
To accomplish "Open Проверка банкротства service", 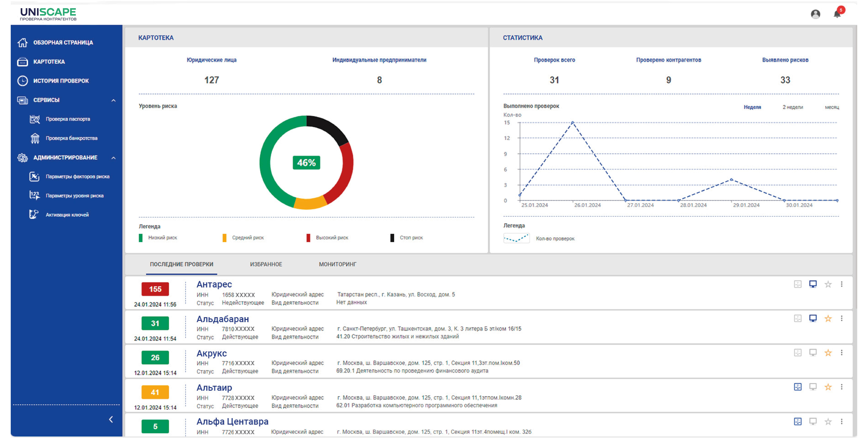I will point(71,138).
